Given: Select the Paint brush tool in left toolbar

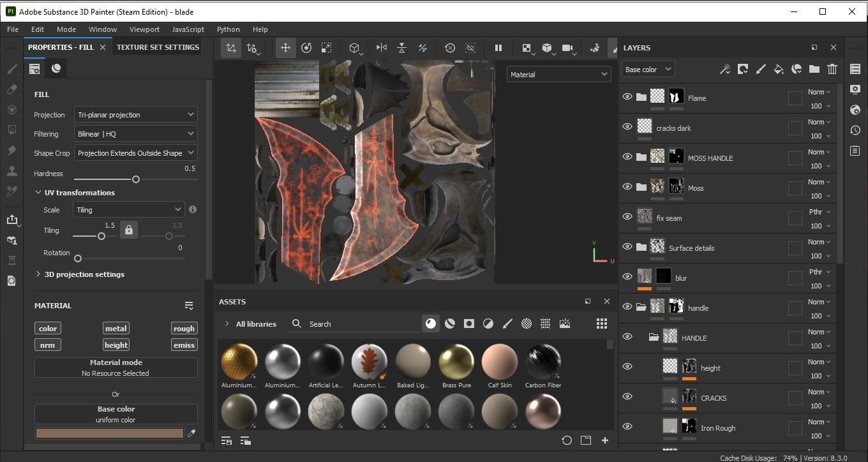Looking at the screenshot, I should point(11,69).
